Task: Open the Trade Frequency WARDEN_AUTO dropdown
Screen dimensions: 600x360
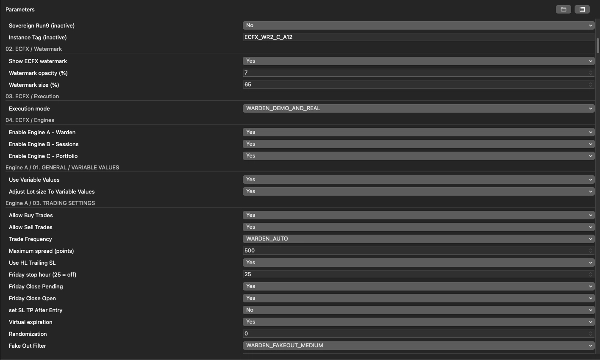Action: (x=419, y=239)
